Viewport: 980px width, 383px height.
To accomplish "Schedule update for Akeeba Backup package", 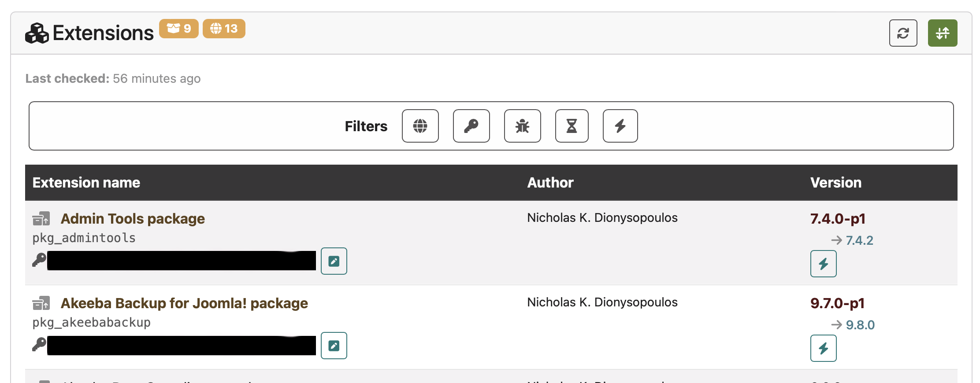I will pos(824,348).
